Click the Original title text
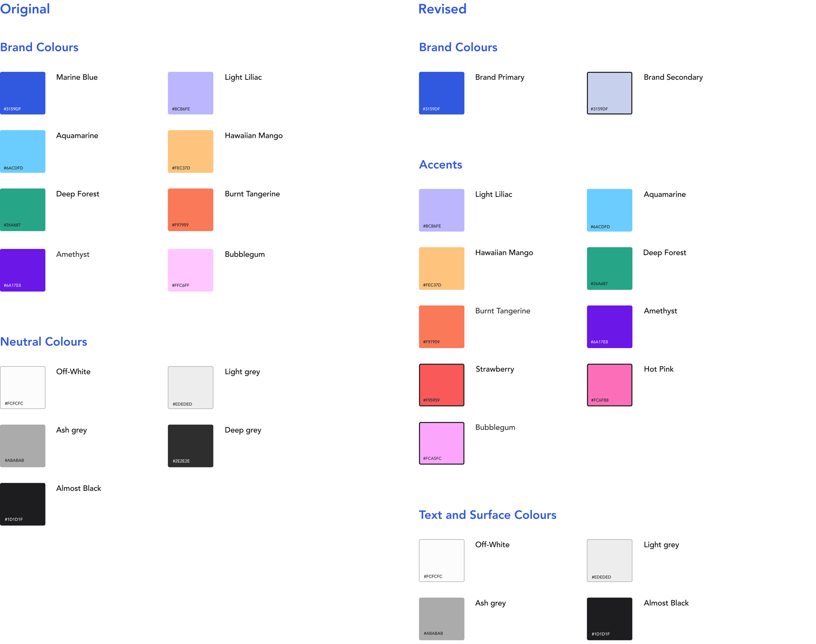This screenshot has width=816, height=644. 25,9
